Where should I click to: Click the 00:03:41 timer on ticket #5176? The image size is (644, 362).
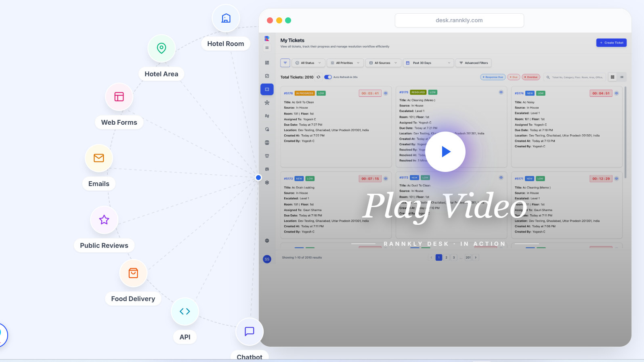click(370, 93)
